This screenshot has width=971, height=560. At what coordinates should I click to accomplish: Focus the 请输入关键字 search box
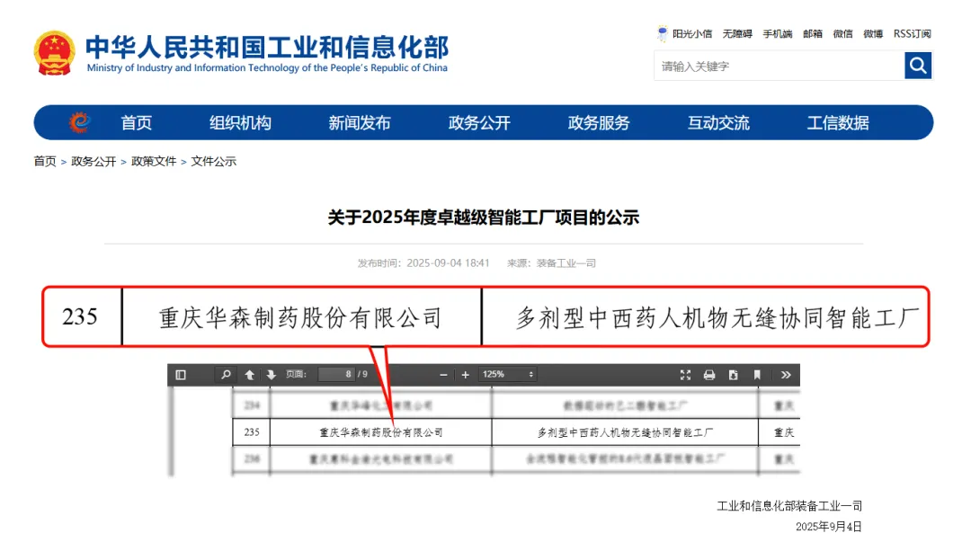tap(778, 66)
